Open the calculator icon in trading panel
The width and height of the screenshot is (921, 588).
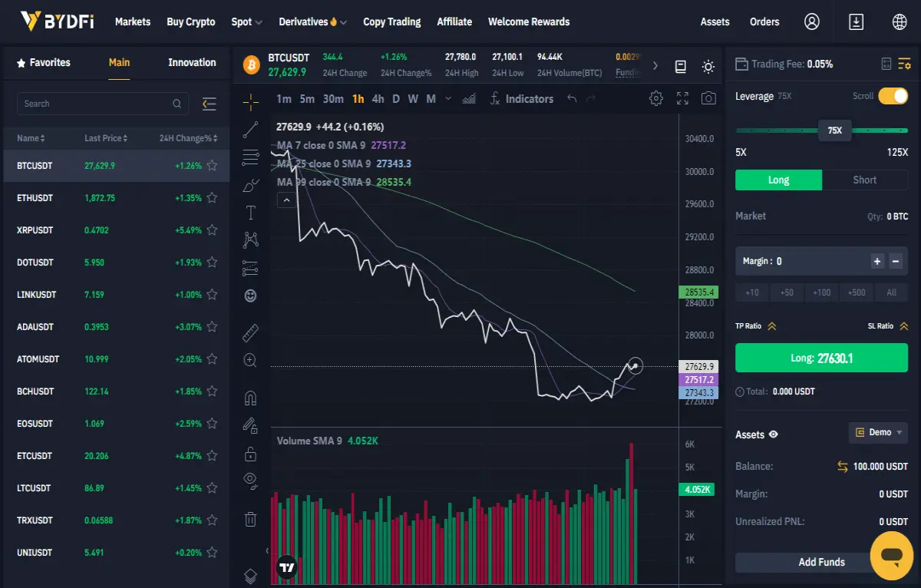coord(886,64)
